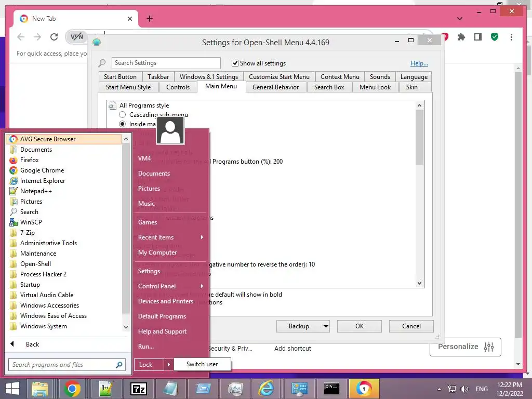This screenshot has width=532, height=399.
Task: Switch to the General Behavior tab
Action: point(275,87)
